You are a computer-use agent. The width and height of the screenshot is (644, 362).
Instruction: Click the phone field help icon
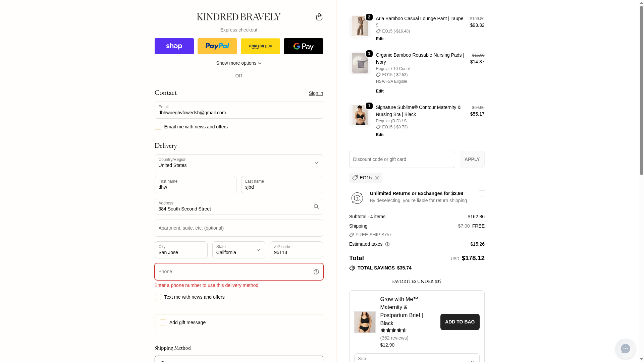(x=316, y=272)
